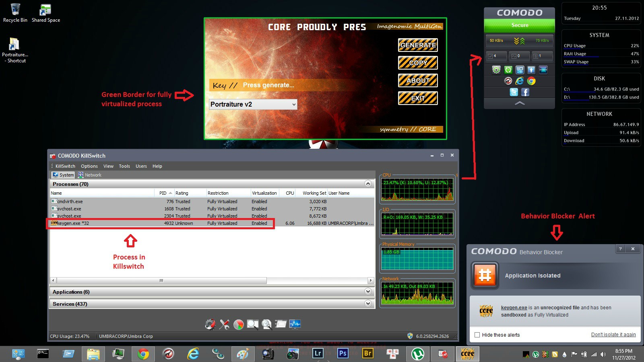
Task: Click the horizontal scrollbar in Processes list
Action: (162, 280)
